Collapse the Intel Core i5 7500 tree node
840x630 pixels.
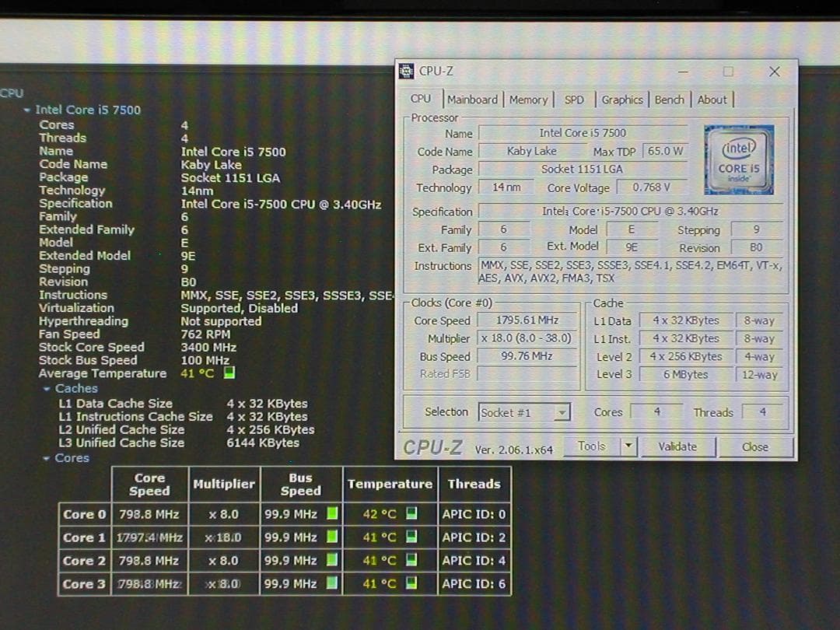coord(26,110)
